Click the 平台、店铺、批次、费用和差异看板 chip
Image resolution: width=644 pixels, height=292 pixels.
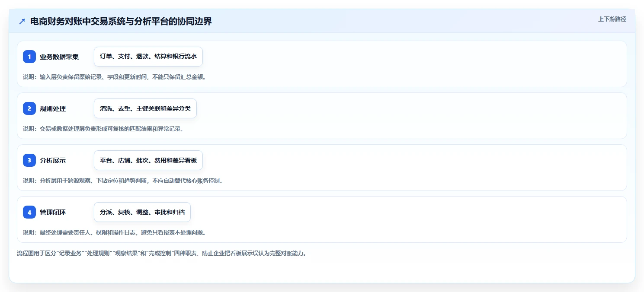148,160
